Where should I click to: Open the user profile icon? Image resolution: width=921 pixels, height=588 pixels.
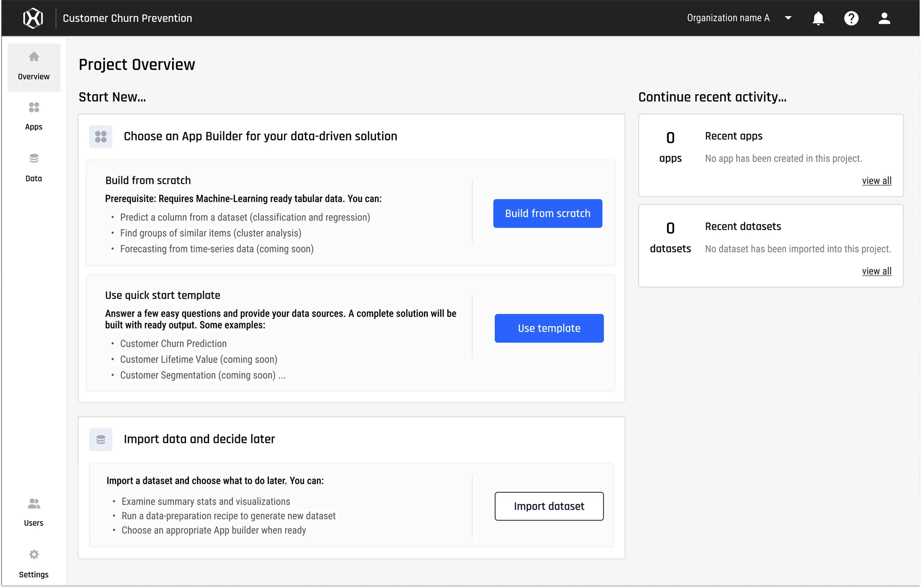[884, 18]
